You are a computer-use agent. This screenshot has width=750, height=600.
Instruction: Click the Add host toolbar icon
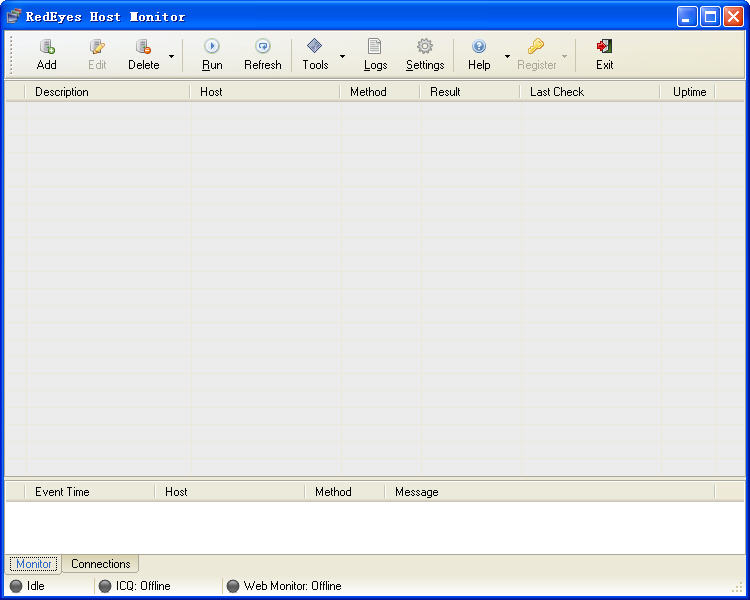46,47
